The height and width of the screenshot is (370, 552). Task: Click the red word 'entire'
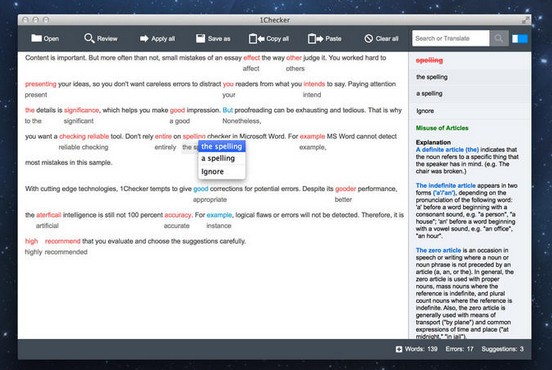pos(163,136)
